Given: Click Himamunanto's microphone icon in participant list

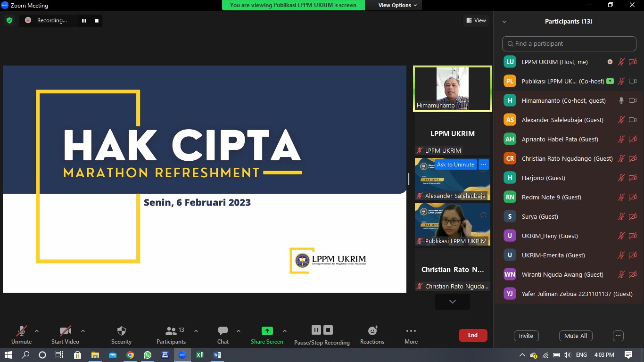Looking at the screenshot, I should pos(621,100).
